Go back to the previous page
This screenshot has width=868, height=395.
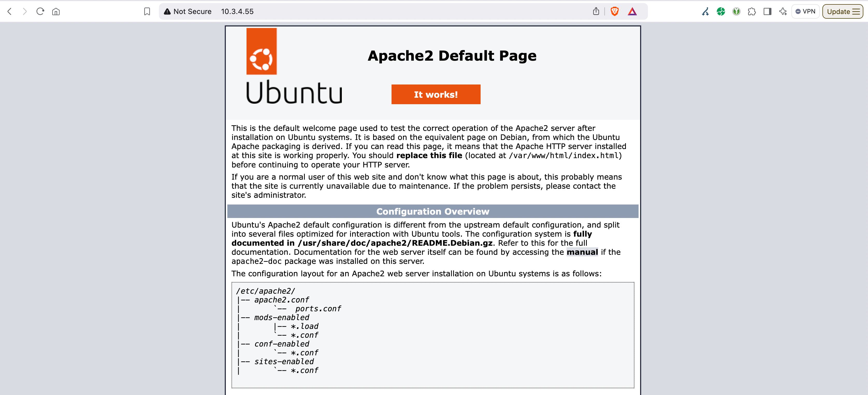click(10, 11)
